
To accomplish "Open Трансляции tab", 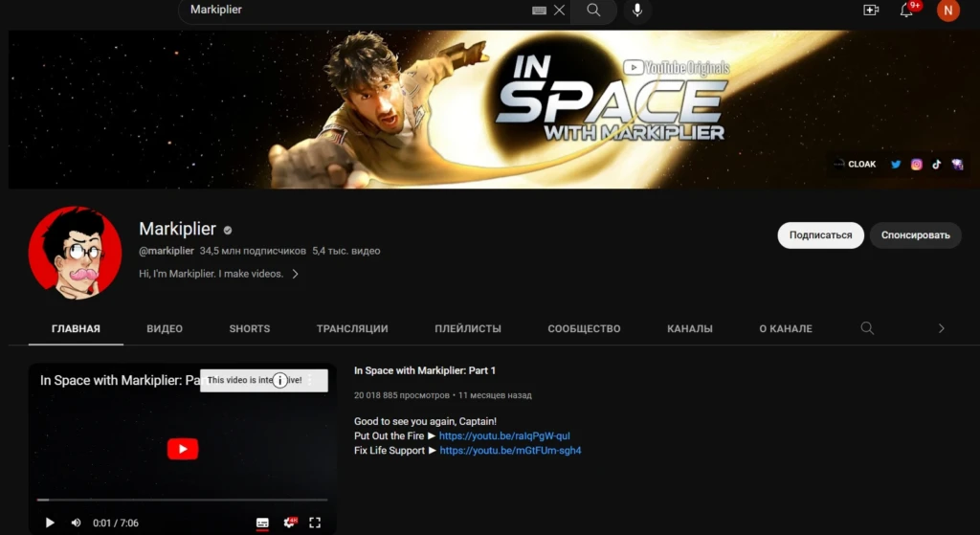I will (x=352, y=328).
